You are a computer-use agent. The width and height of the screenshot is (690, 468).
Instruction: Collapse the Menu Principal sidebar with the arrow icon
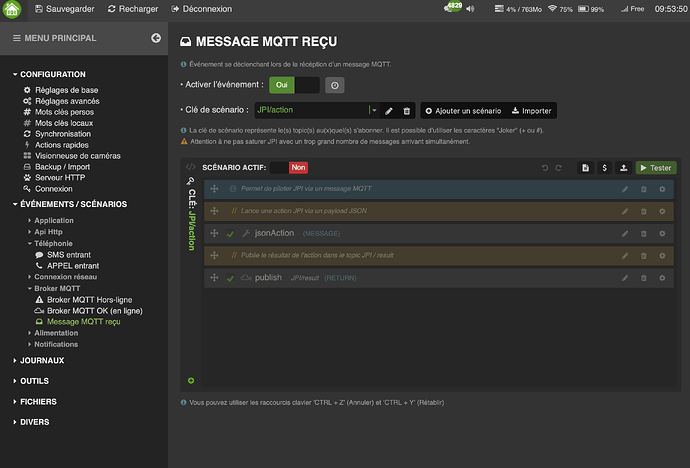click(156, 38)
